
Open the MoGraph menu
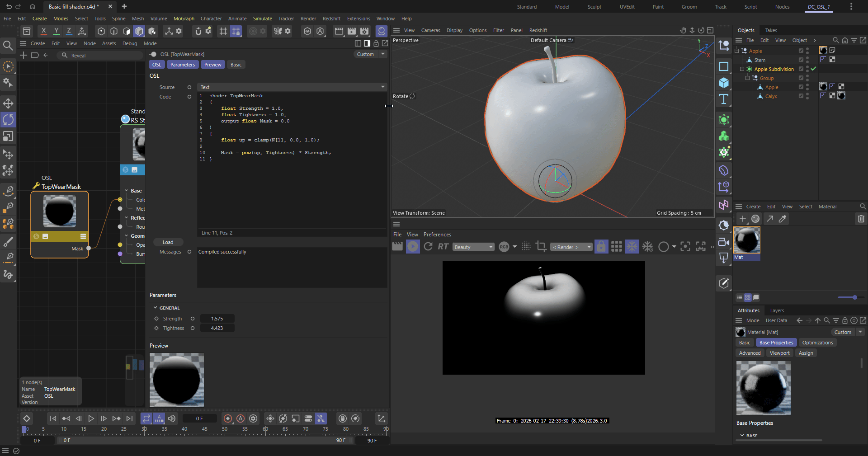(x=184, y=19)
